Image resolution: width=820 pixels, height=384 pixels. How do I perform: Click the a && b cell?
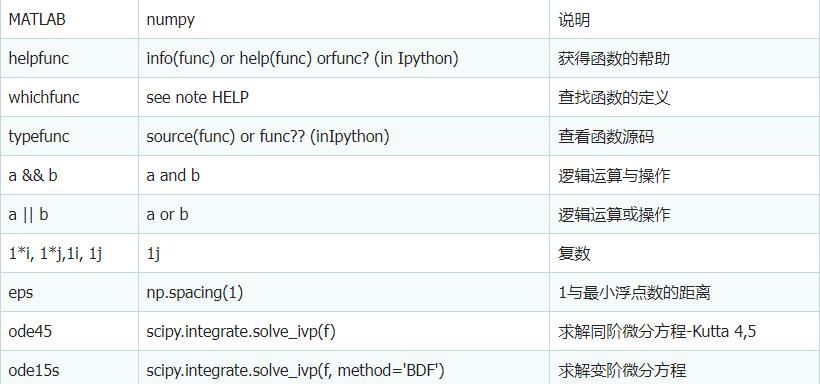coord(70,175)
